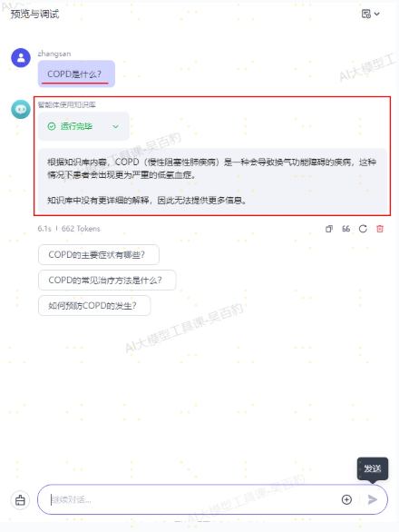The height and width of the screenshot is (532, 399).
Task: Click the copy message icon
Action: [x=329, y=229]
